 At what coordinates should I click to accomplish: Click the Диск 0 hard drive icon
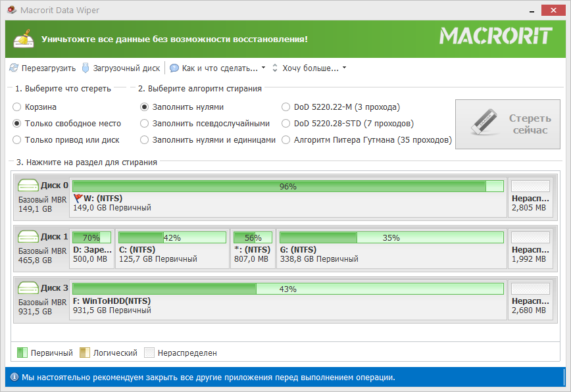point(28,185)
